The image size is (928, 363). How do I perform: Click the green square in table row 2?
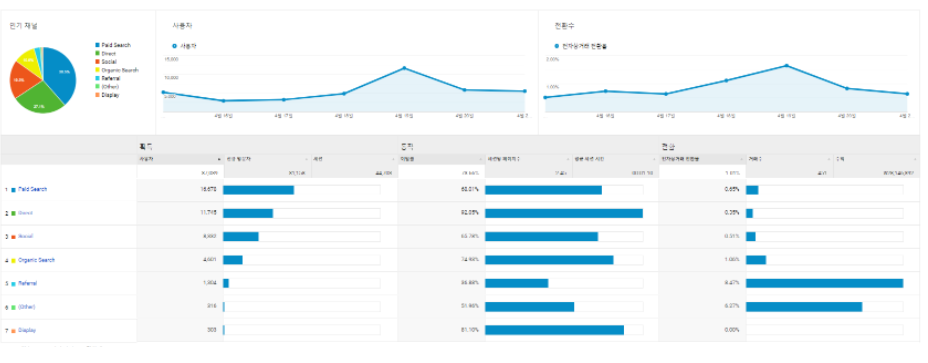click(x=13, y=213)
